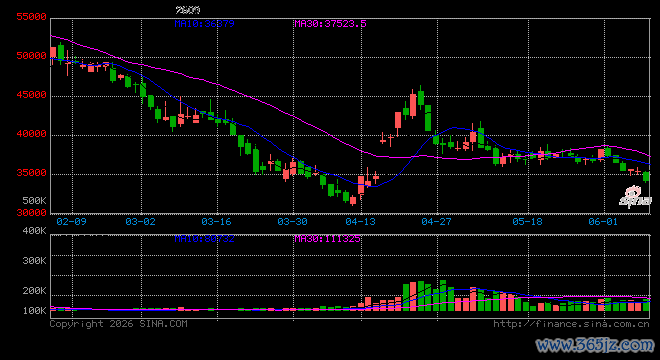The width and height of the screenshot is (660, 360).
Task: Click the MA30:111325 volume label
Action: pyautogui.click(x=327, y=239)
